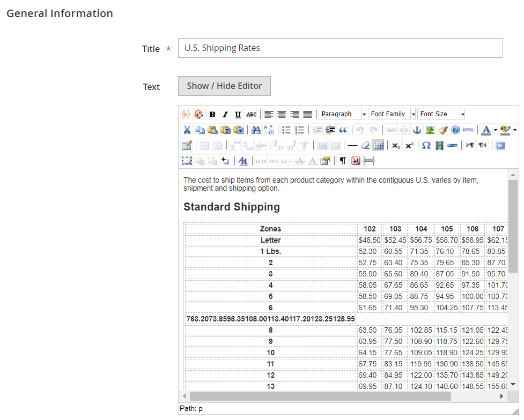Open the Paragraph format dropdown
The width and height of the screenshot is (524, 420).
343,114
